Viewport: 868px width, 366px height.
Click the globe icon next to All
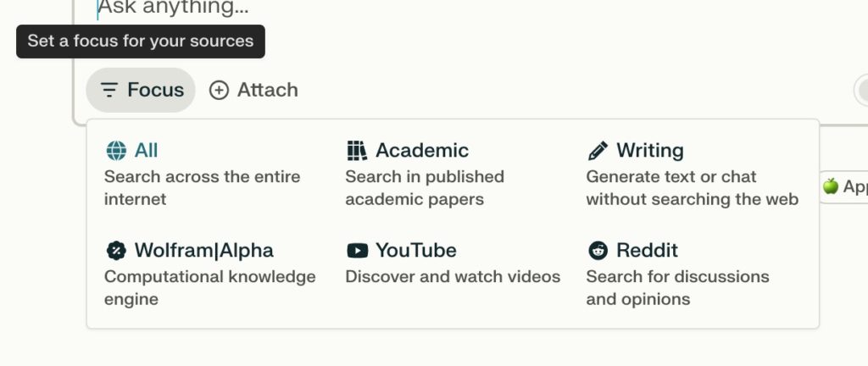(x=116, y=151)
